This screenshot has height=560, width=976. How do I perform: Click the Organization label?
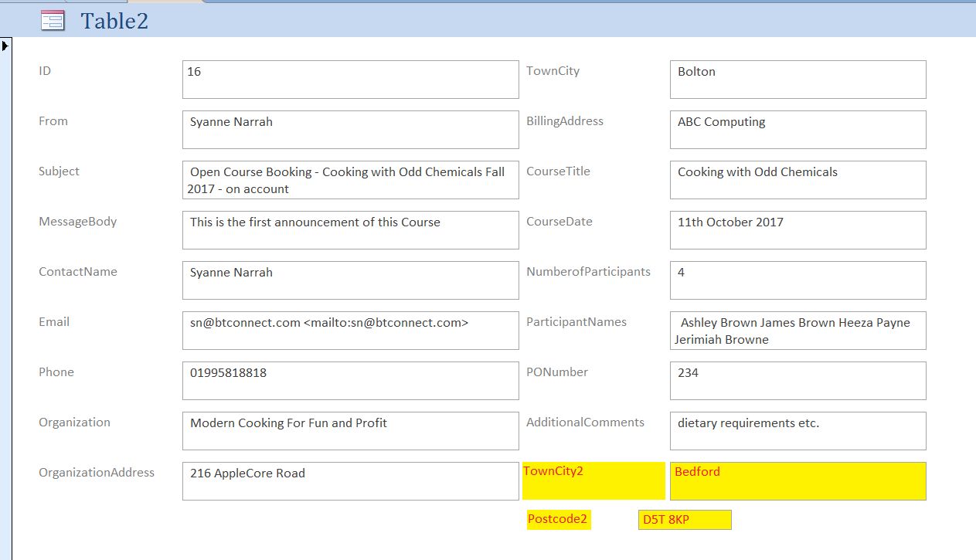click(74, 423)
